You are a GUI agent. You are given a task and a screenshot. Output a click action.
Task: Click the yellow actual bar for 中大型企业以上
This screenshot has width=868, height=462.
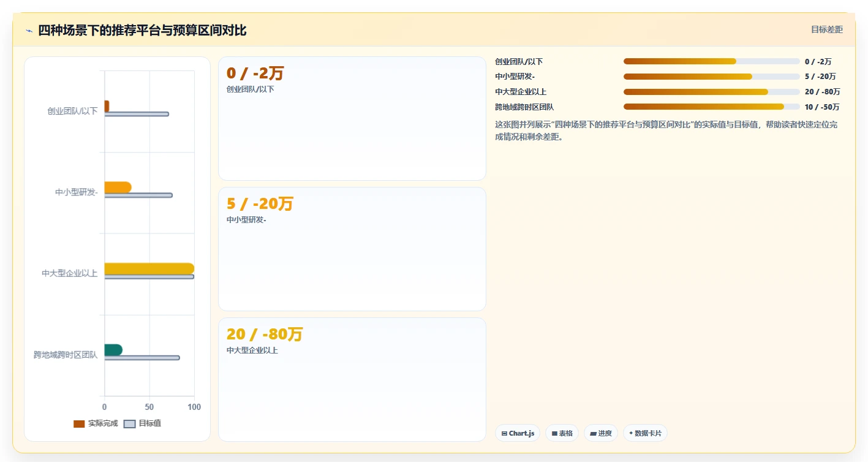[149, 268]
